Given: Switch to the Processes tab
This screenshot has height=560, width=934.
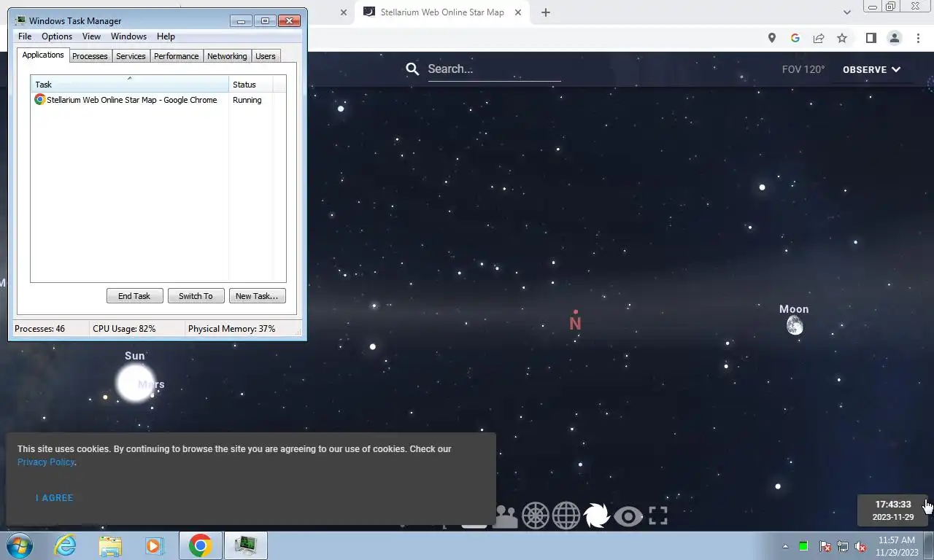Looking at the screenshot, I should tap(90, 56).
